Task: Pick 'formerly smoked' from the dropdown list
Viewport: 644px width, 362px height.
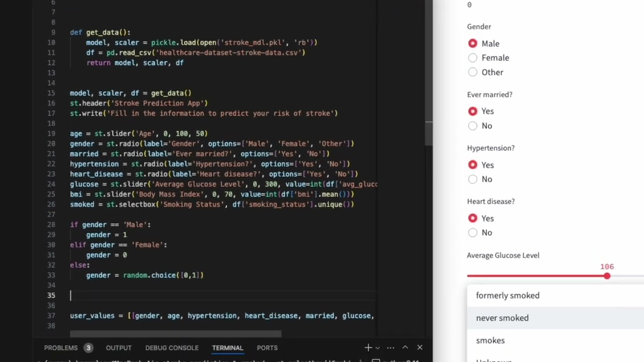Action: click(555, 296)
